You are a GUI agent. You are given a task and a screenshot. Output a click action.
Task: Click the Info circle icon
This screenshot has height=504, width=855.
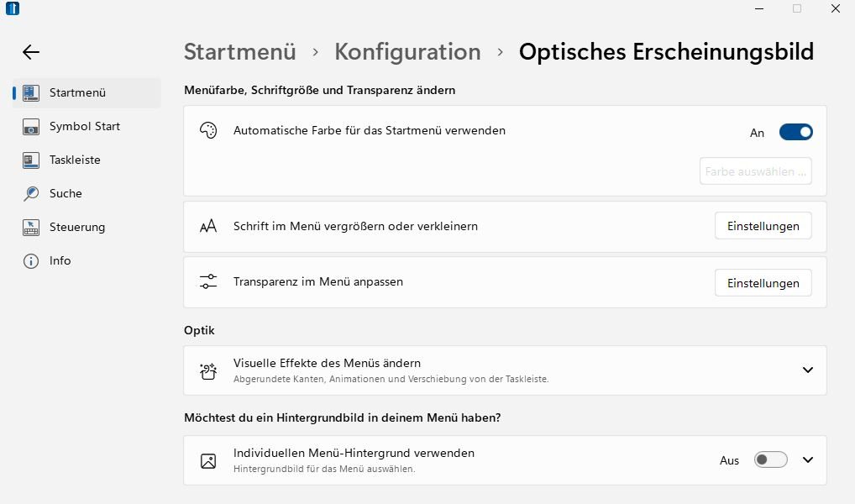(31, 260)
